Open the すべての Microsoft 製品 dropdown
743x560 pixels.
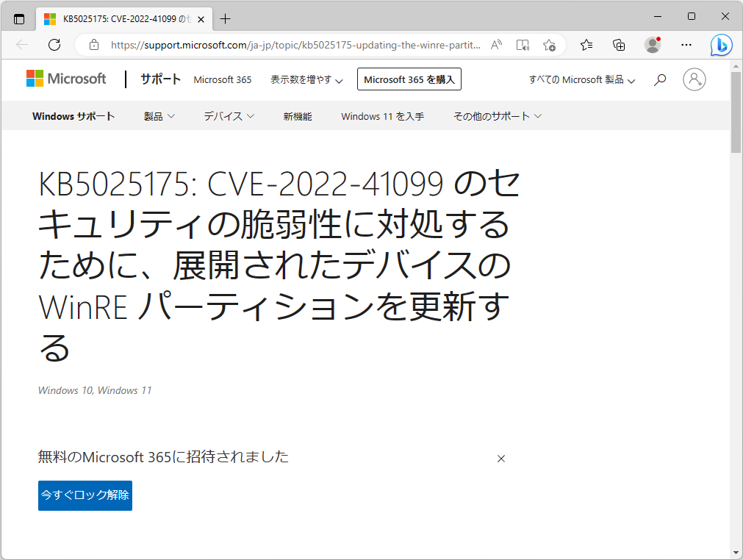(581, 79)
